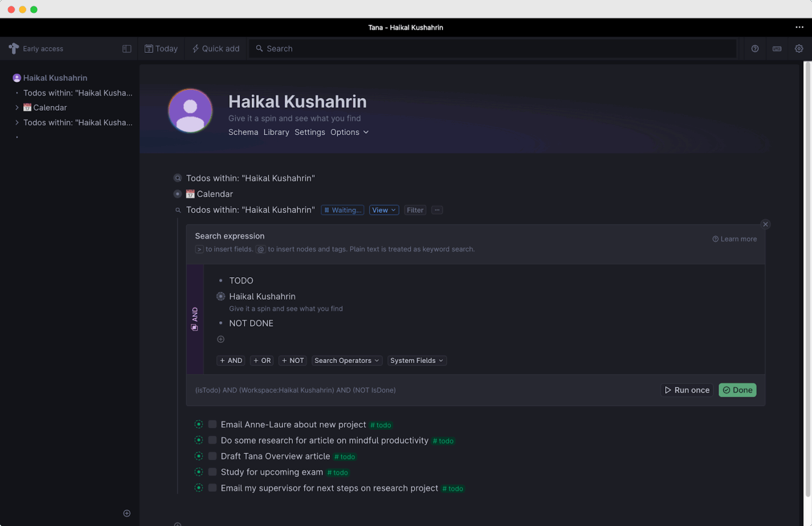The height and width of the screenshot is (526, 812).
Task: Open the Schema menu item
Action: (x=243, y=132)
